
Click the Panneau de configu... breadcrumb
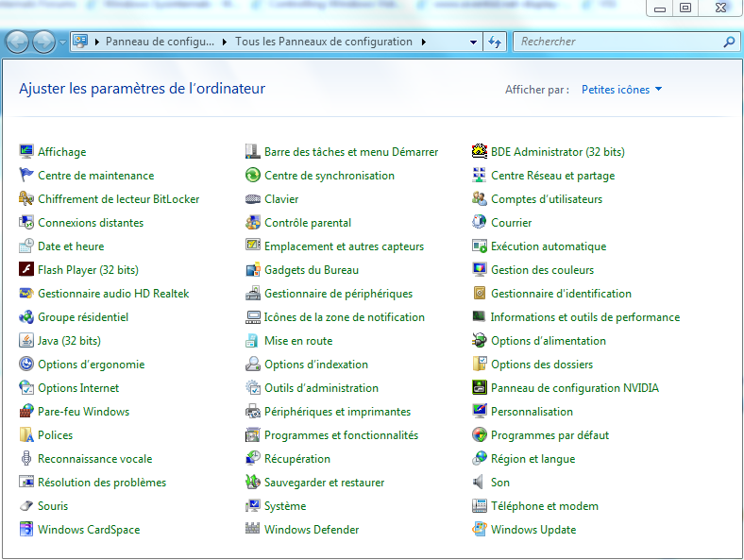click(159, 42)
